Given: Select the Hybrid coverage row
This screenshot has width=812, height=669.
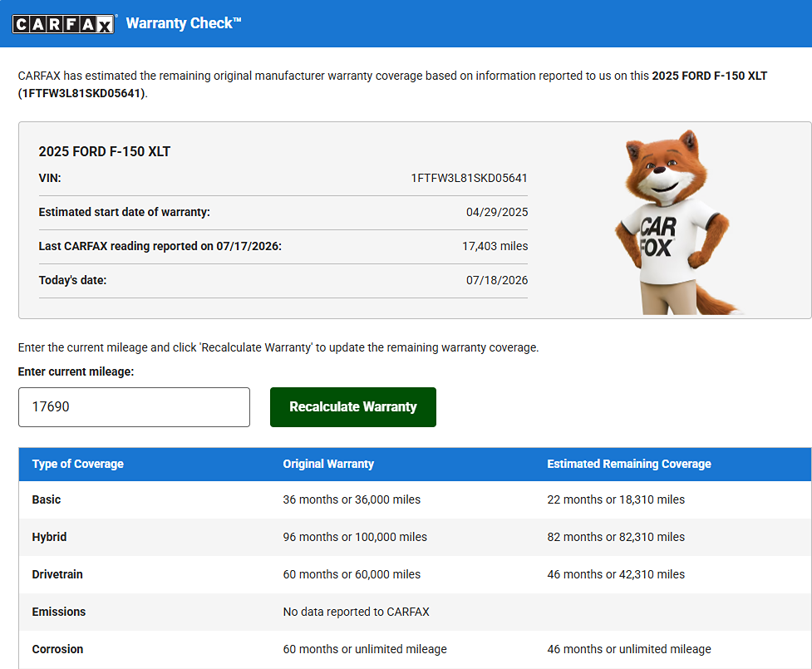Looking at the screenshot, I should (415, 537).
